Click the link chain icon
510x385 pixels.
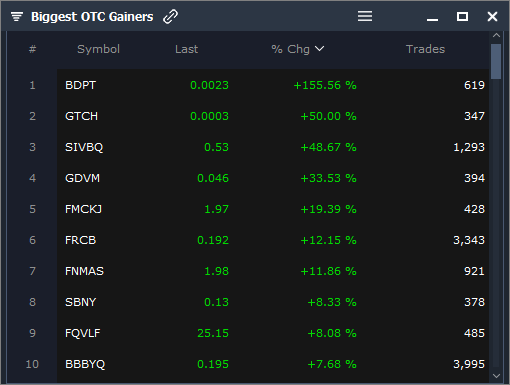click(170, 16)
